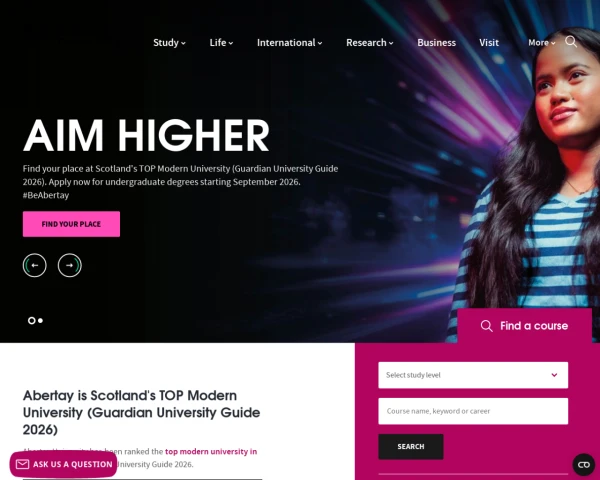Select the first carousel dot indicator
Image resolution: width=600 pixels, height=480 pixels.
(32, 320)
